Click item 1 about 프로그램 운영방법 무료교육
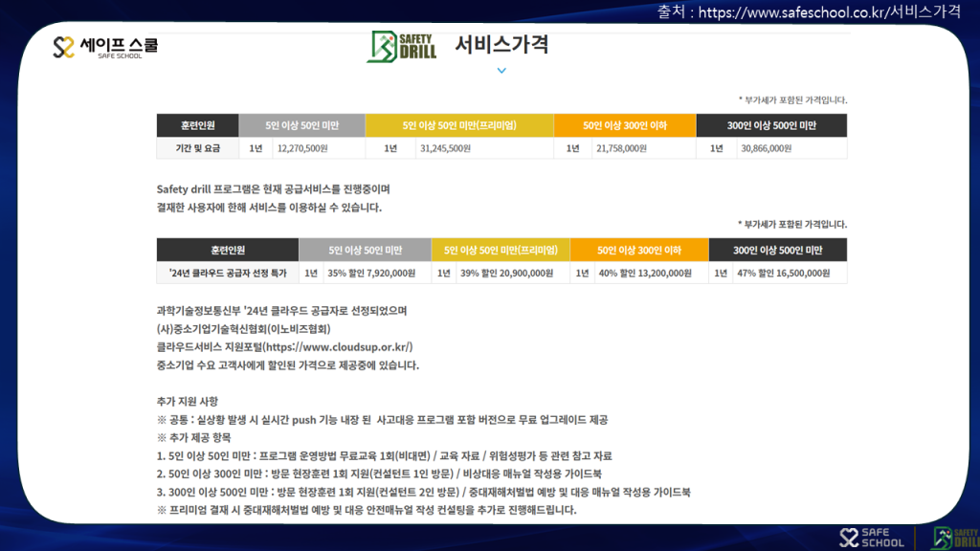 (x=384, y=455)
